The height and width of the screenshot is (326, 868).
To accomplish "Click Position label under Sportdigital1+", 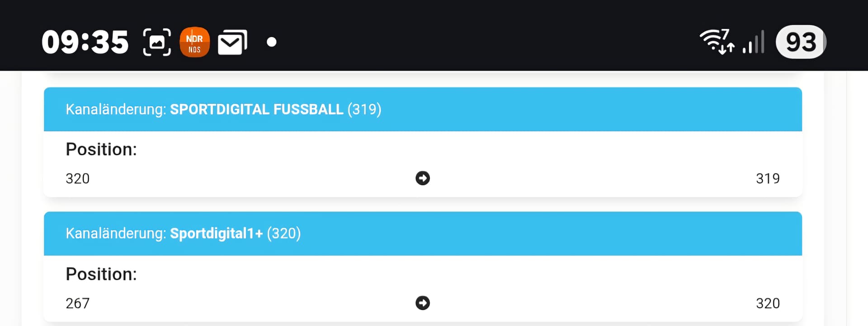I will click(101, 274).
